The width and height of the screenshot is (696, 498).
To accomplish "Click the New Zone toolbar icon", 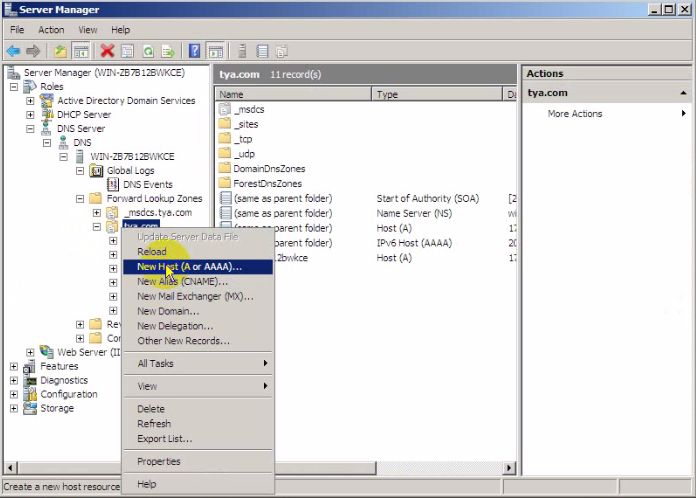I will 282,51.
